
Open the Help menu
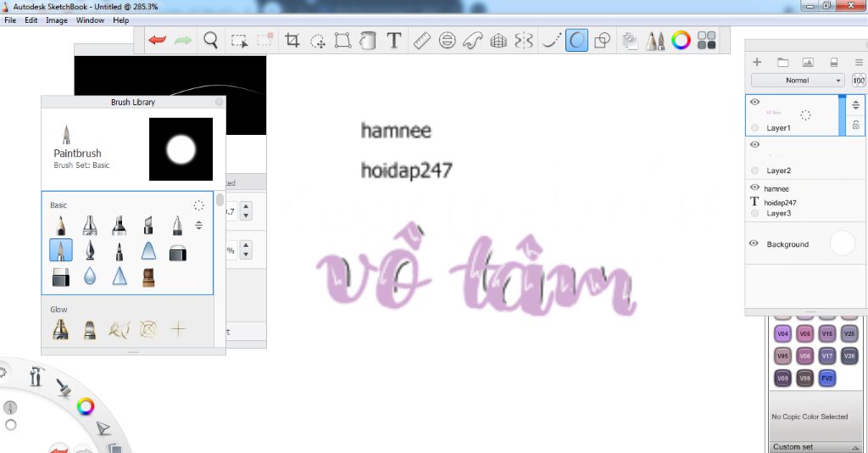120,20
